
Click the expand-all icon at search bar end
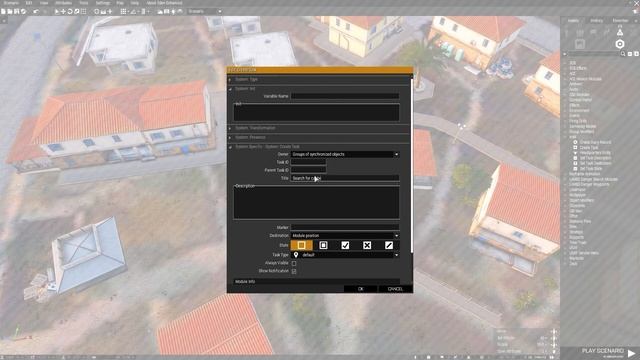(636, 54)
